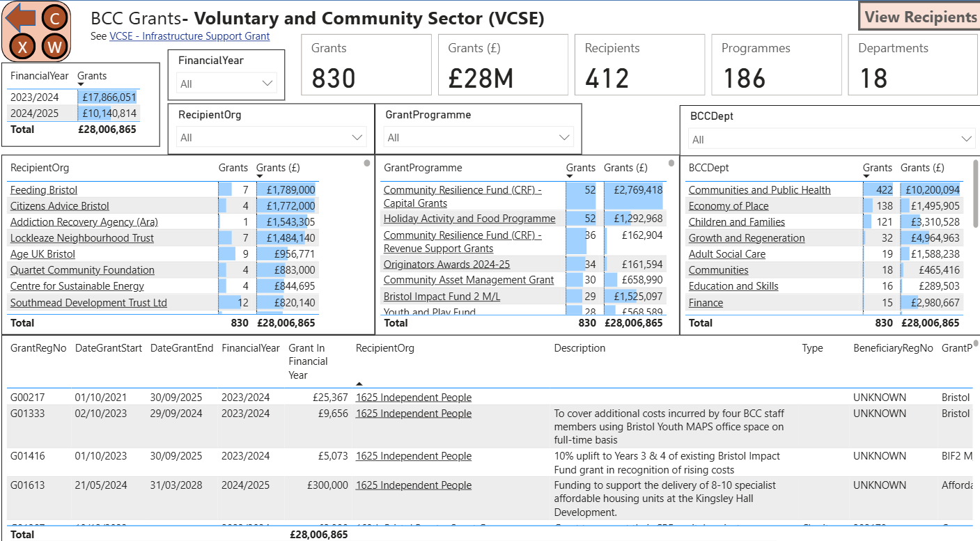Click sort arrow under Grants in GrantProgramme table
Screen dimensions: 980x541
[570, 177]
